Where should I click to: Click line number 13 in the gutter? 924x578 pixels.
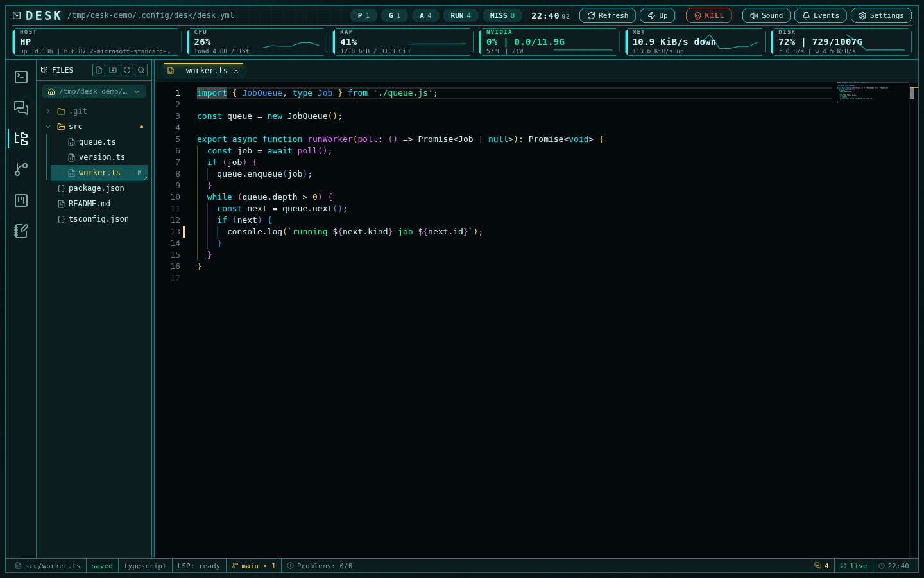tap(175, 232)
